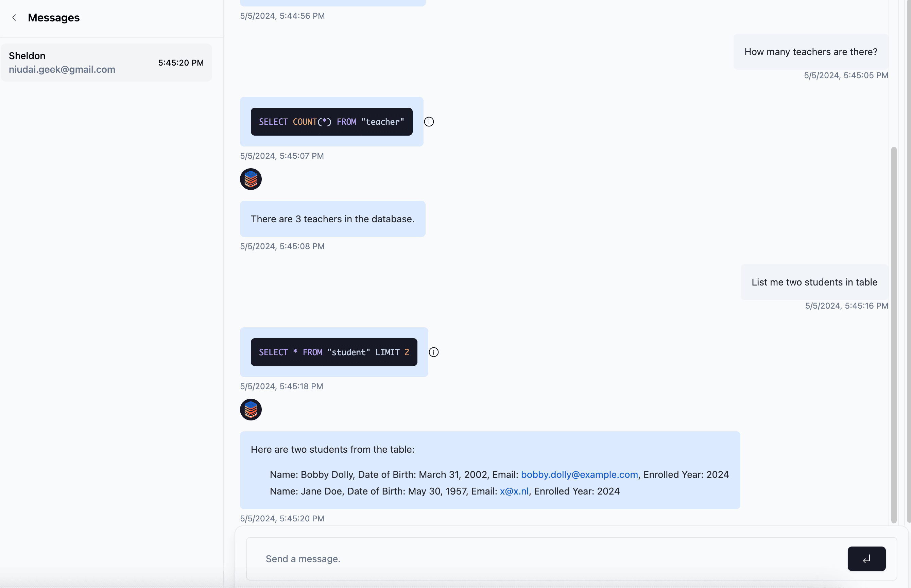This screenshot has height=588, width=911.
Task: Click bot avatar above the students list
Action: tap(251, 410)
